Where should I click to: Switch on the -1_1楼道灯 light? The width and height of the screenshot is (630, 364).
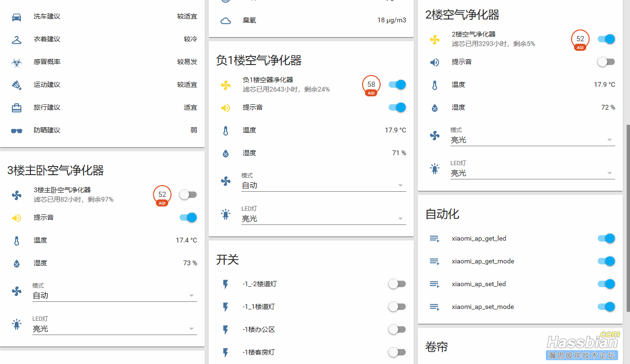tap(397, 307)
